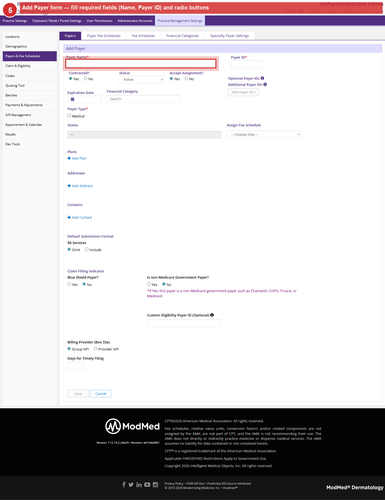
Task: Set Contracted to No
Action: 86,79
